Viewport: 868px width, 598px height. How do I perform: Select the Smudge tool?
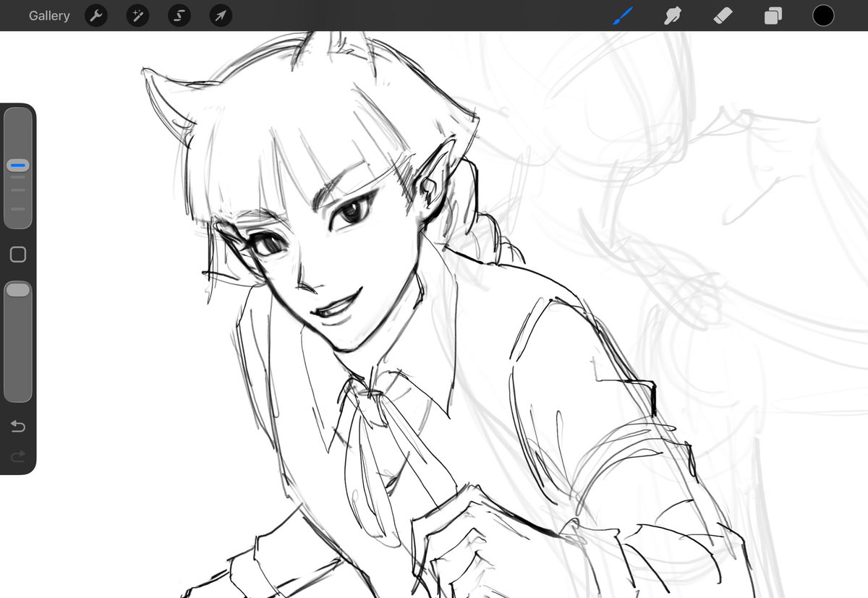click(673, 15)
